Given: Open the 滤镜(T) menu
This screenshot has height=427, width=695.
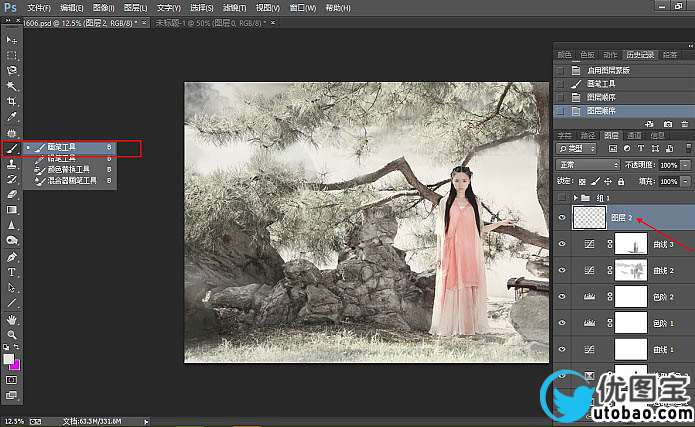Looking at the screenshot, I should point(234,8).
